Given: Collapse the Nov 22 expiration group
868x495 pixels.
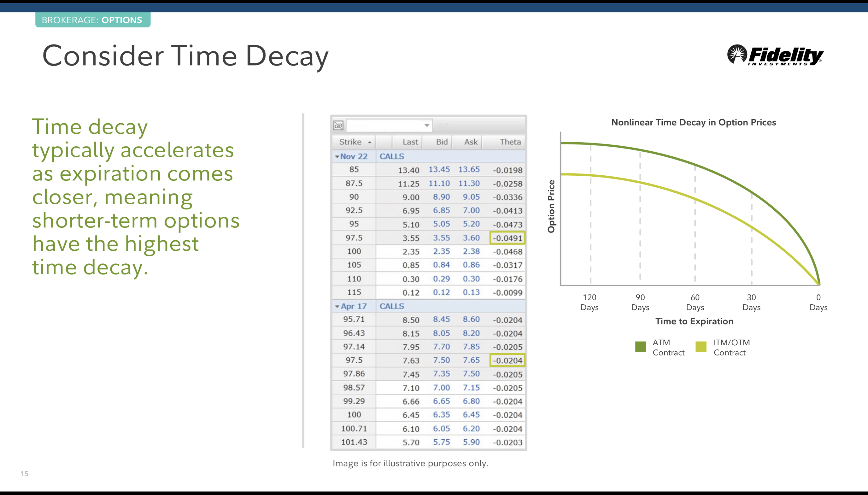Looking at the screenshot, I should tap(337, 157).
